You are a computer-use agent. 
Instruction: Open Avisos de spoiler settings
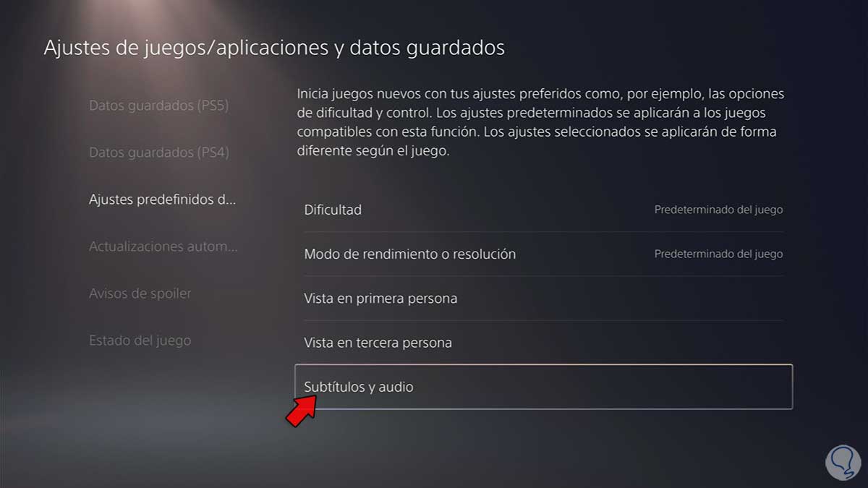pyautogui.click(x=140, y=294)
